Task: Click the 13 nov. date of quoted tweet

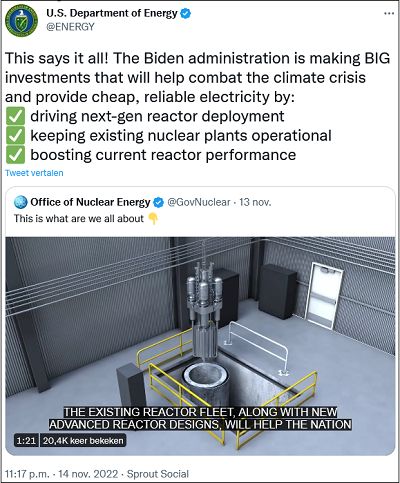Action: (x=255, y=202)
